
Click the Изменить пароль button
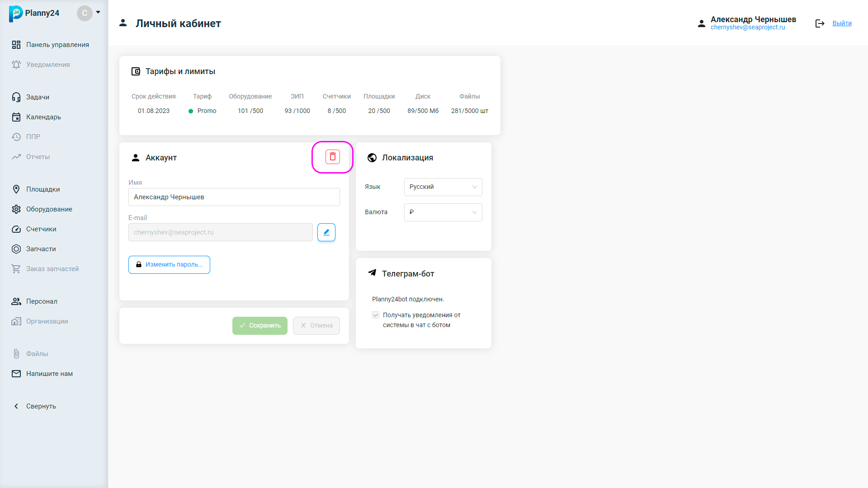169,265
